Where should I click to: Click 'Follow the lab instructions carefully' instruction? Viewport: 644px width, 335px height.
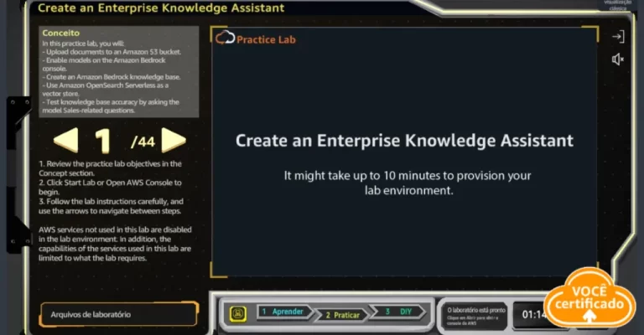[111, 206]
